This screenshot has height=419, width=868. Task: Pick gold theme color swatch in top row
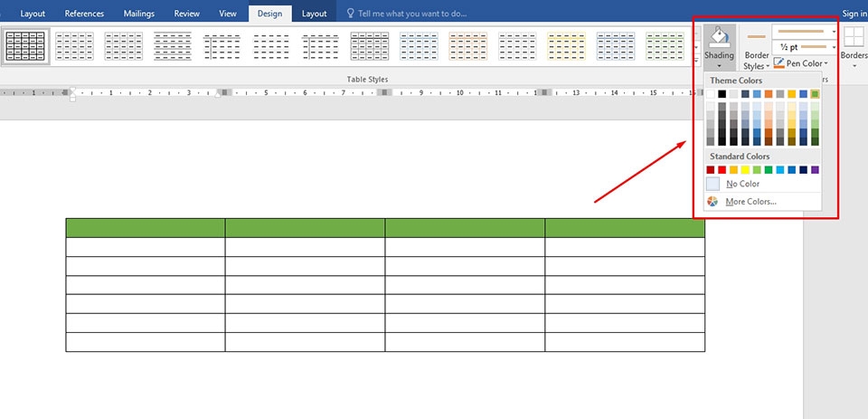[792, 94]
